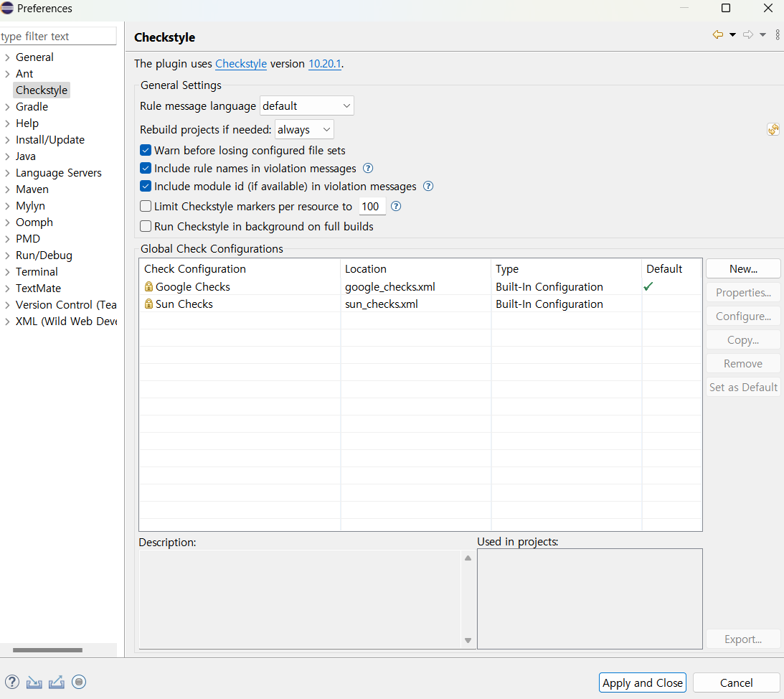The width and height of the screenshot is (784, 699).
Task: Click the Default column header
Action: (672, 268)
